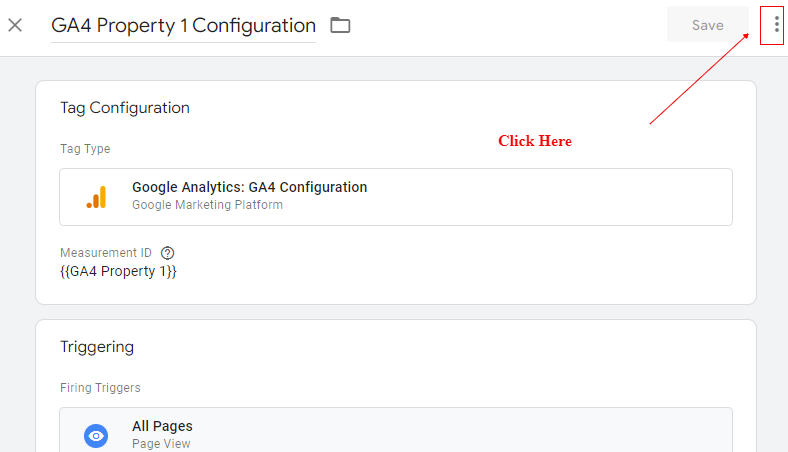Close the tag editor with the X icon

15,25
